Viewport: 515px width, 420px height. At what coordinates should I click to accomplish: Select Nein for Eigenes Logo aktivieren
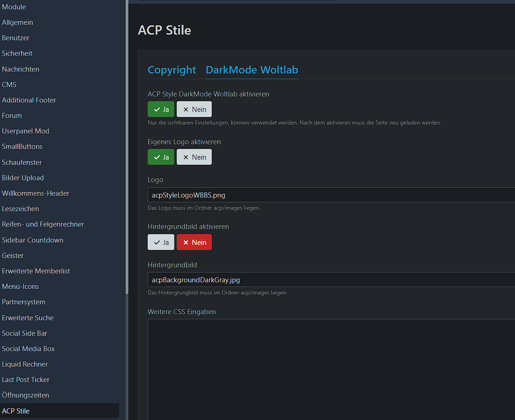194,157
